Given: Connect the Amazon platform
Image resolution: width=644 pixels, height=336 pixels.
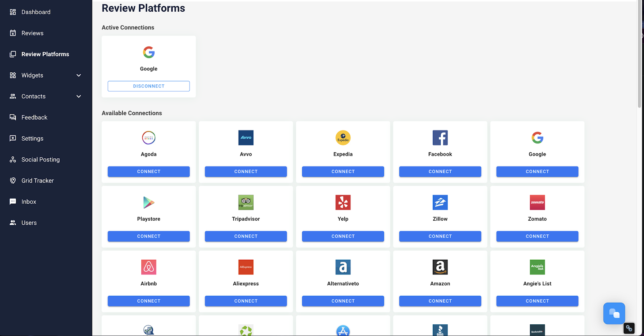Looking at the screenshot, I should pos(440,301).
